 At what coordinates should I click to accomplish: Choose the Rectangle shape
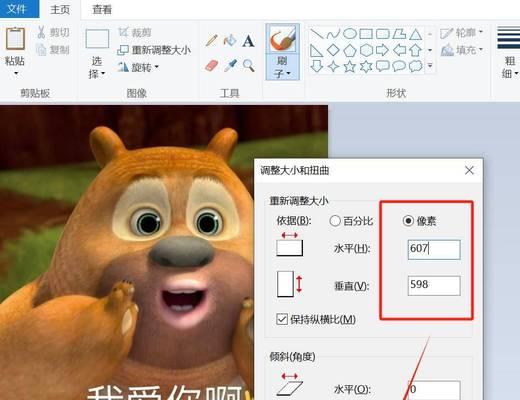[x=366, y=34]
